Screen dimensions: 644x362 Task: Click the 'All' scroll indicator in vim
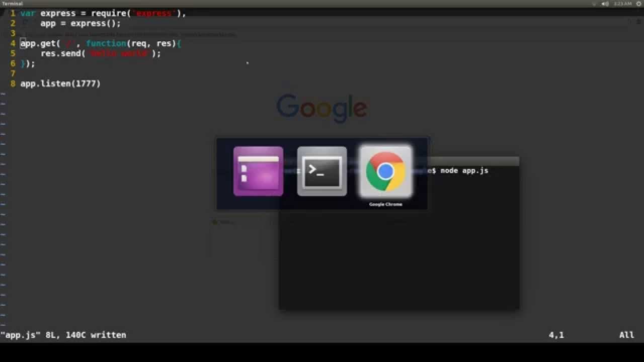(x=626, y=335)
